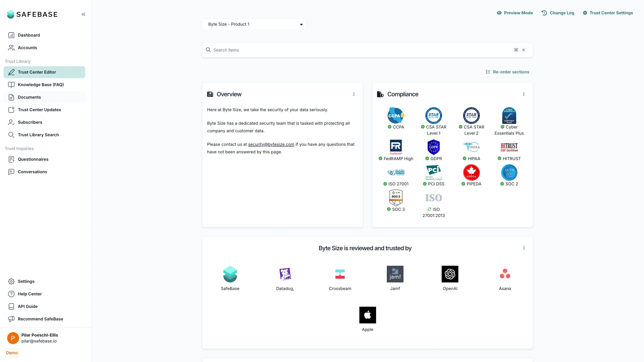Viewport: 644px width, 362px height.
Task: Open Pilar Poeschl-Ellis user account menu
Action: point(40,338)
